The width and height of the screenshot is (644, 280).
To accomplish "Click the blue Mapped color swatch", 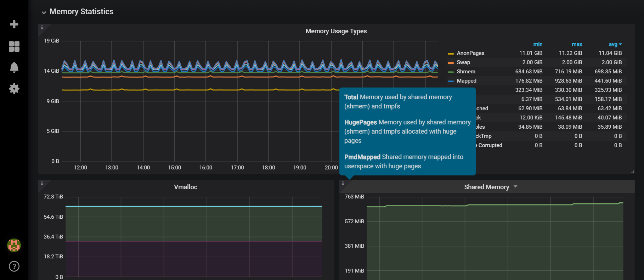I will click(x=451, y=81).
